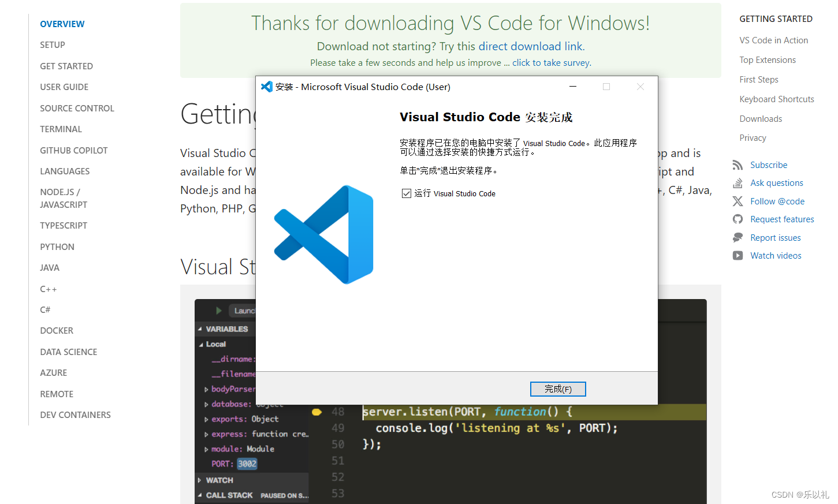The width and height of the screenshot is (838, 504).
Task: Open the direct download link
Action: tap(531, 46)
